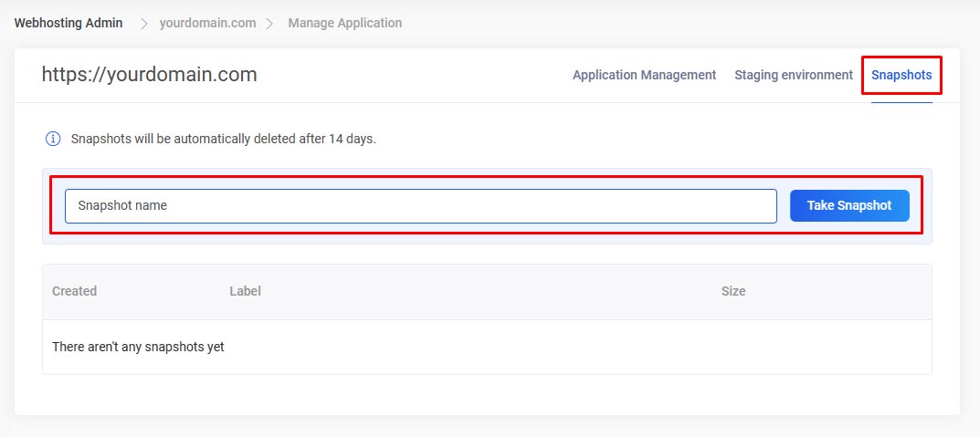Click the 14-day automatic deletion notice text
The width and height of the screenshot is (980, 437).
tap(224, 140)
